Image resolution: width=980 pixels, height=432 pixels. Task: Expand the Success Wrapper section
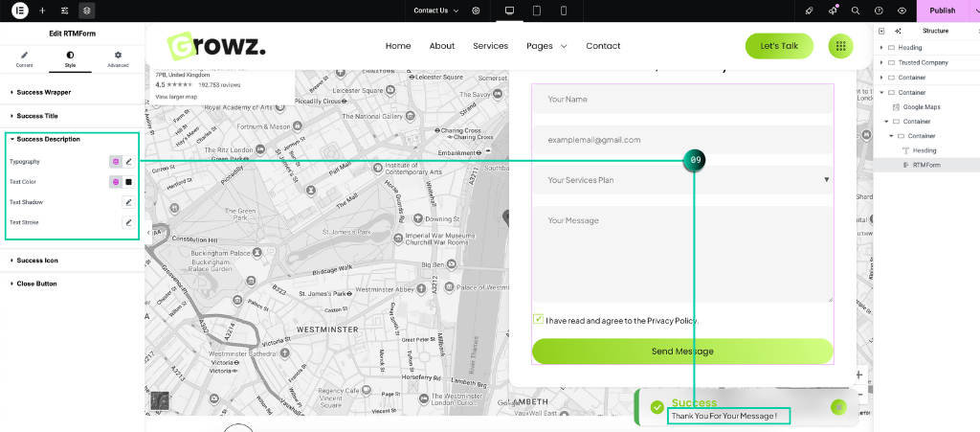pyautogui.click(x=44, y=92)
